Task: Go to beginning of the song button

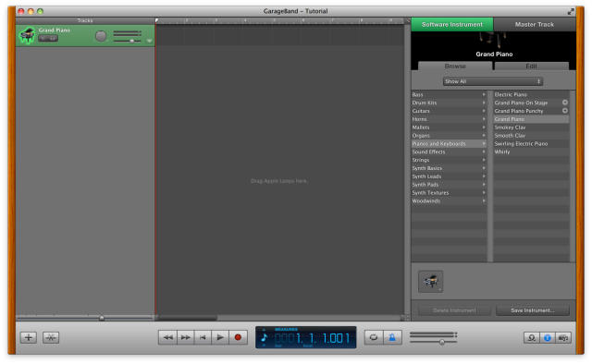Action: coord(203,337)
